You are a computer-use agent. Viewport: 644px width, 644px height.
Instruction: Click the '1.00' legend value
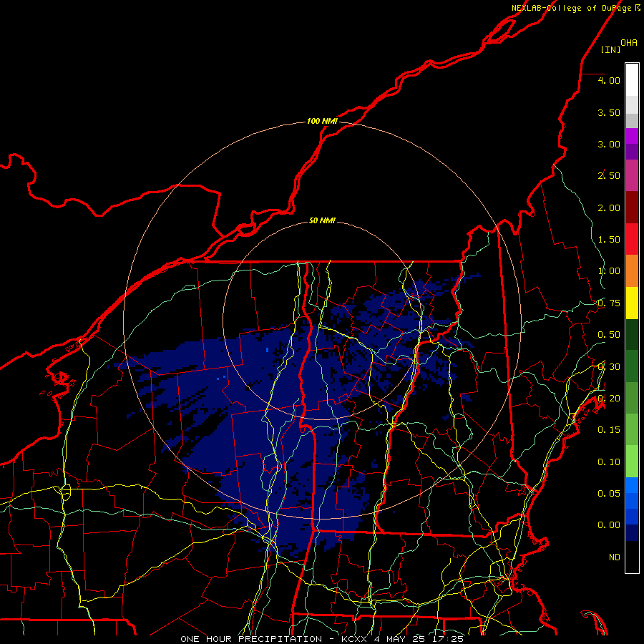click(609, 270)
